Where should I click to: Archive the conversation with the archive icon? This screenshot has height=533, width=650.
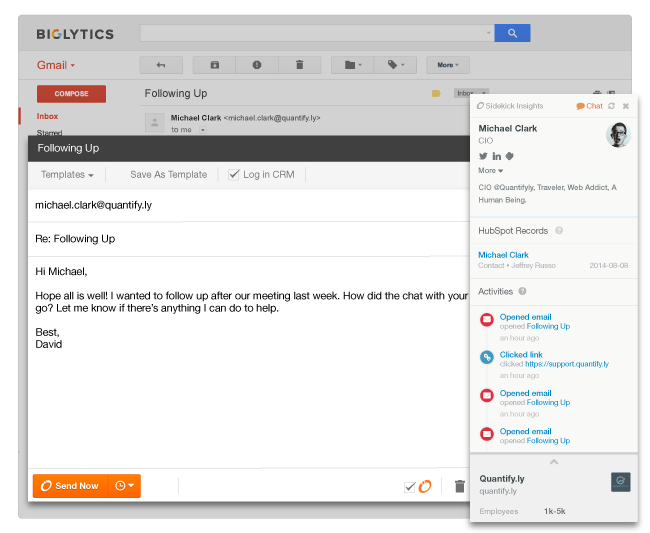coord(214,65)
